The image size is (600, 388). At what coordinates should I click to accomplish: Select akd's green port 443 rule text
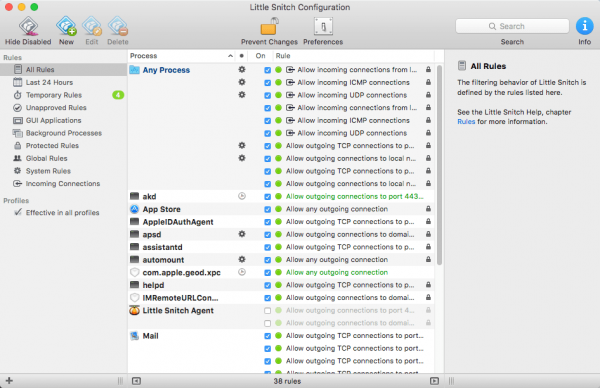355,196
